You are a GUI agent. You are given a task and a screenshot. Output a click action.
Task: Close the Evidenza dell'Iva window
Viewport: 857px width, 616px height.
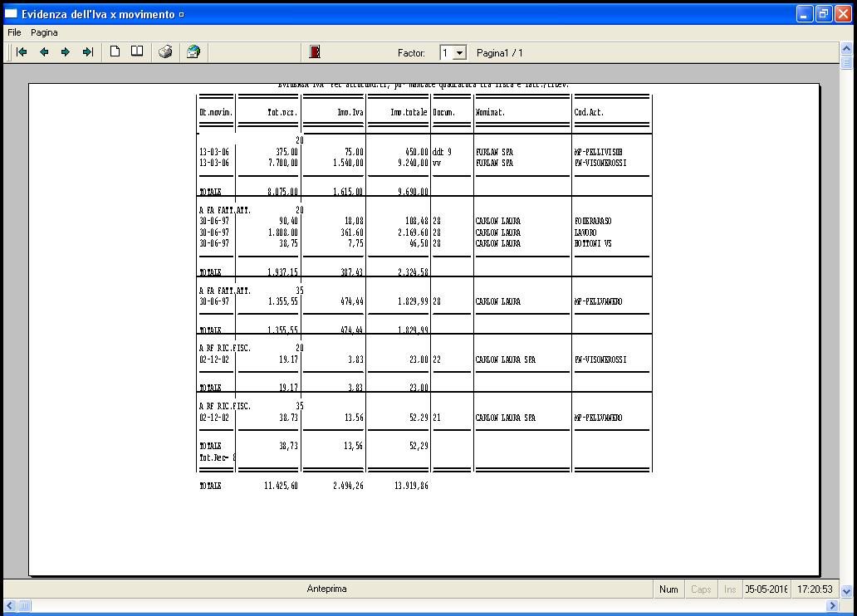tap(844, 14)
